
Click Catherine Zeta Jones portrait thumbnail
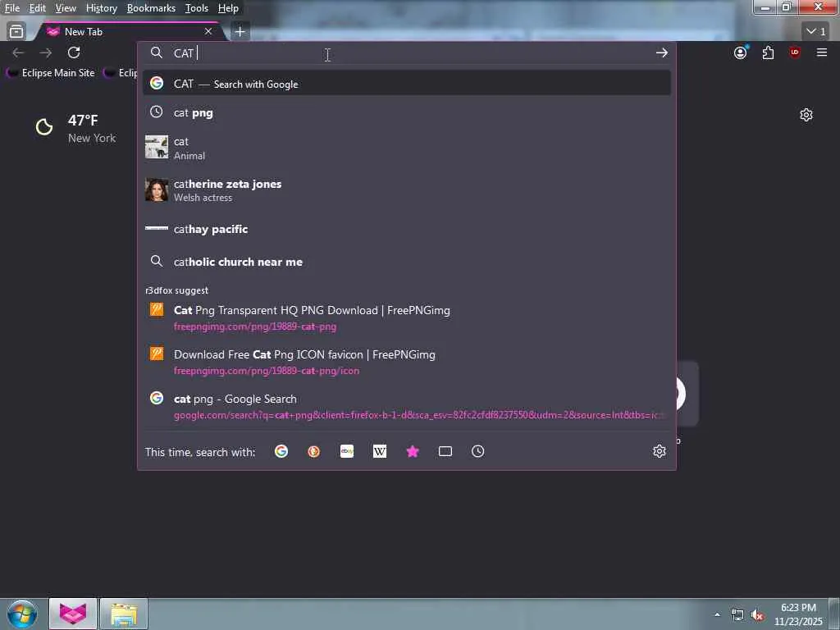[x=157, y=189]
